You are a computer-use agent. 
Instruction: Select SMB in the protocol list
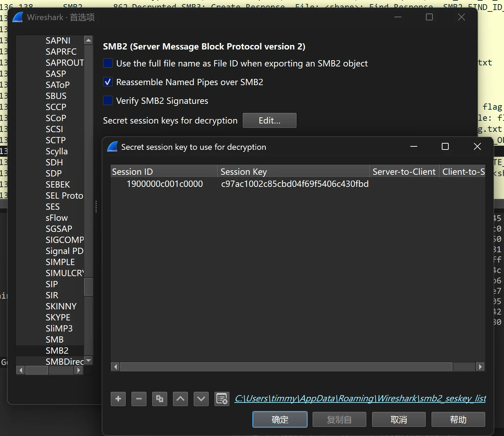(x=55, y=339)
